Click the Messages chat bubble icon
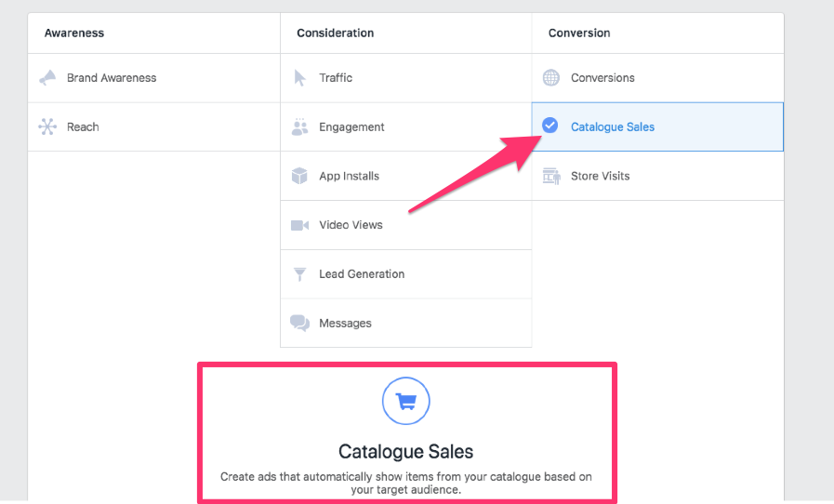 click(x=299, y=324)
